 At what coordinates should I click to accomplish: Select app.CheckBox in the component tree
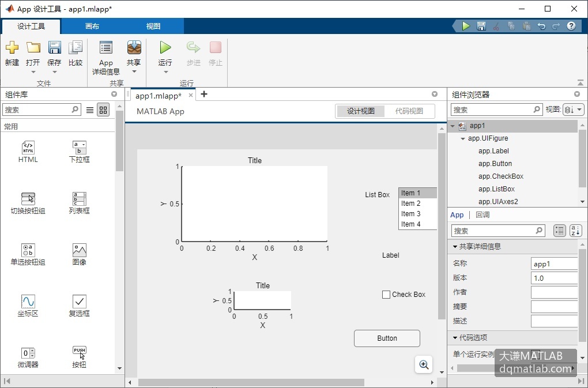tap(500, 176)
